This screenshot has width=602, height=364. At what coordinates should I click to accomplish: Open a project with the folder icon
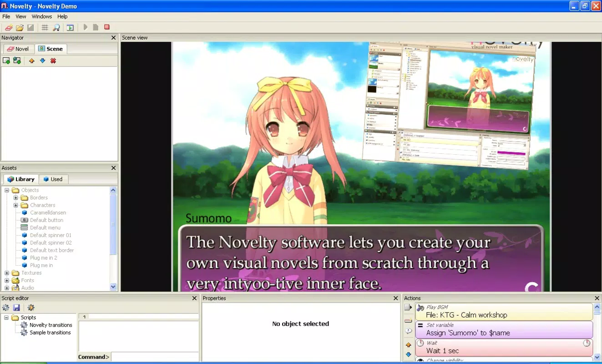(20, 27)
